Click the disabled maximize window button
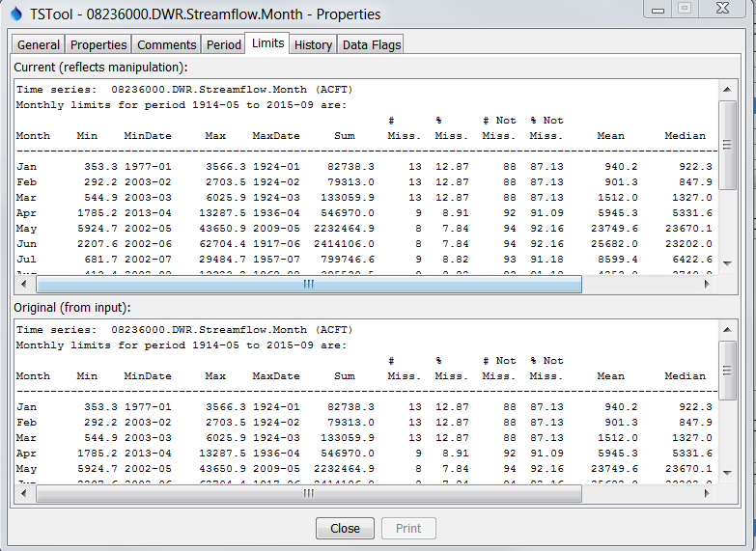Viewport: 756px width, 551px height. coord(685,9)
